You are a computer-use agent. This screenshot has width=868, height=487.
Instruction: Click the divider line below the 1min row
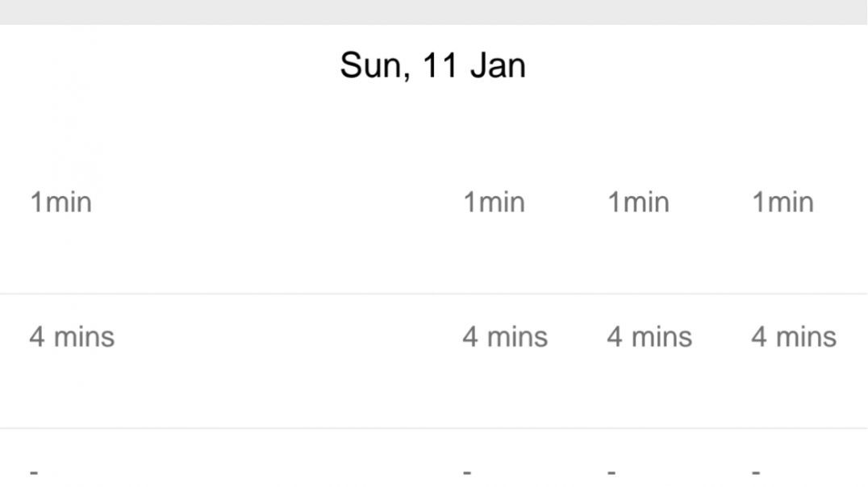tap(434, 293)
